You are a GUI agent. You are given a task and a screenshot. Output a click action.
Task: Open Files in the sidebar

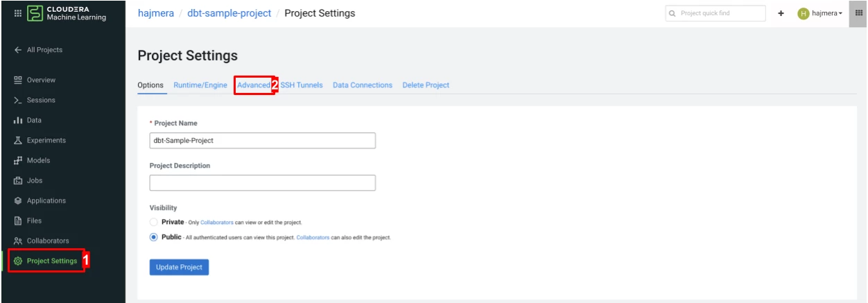28,220
